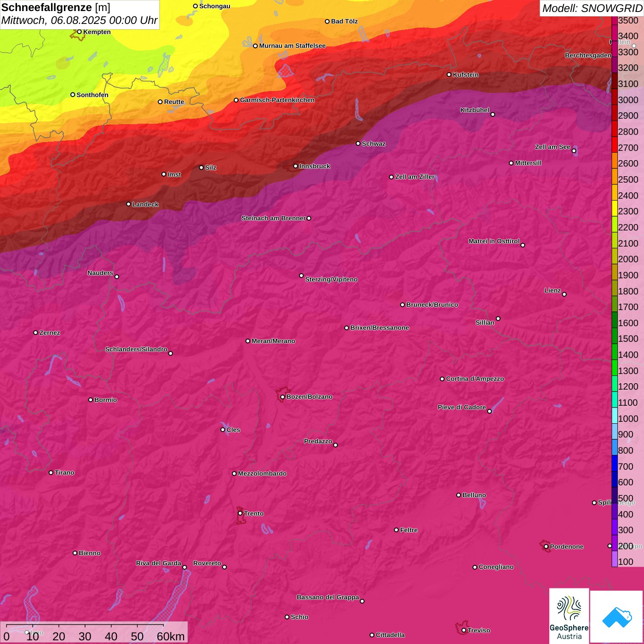Click the Treviso city marker
Viewport: 644px width, 644px height.
point(464,630)
